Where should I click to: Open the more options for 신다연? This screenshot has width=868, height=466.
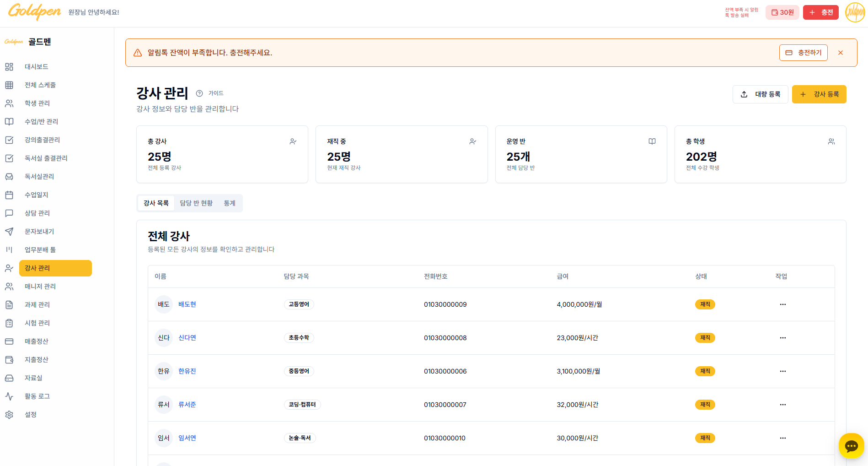pyautogui.click(x=782, y=338)
